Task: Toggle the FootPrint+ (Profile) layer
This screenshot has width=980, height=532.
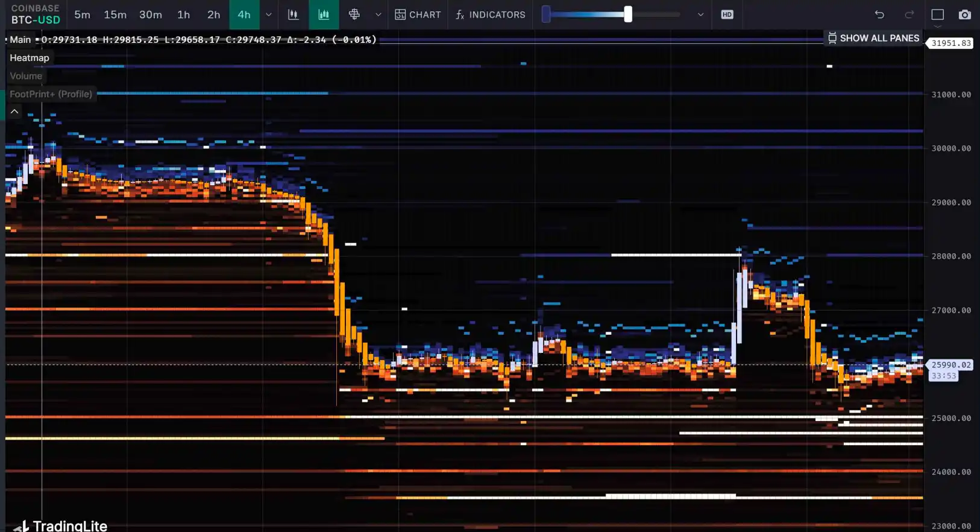Action: [x=51, y=94]
